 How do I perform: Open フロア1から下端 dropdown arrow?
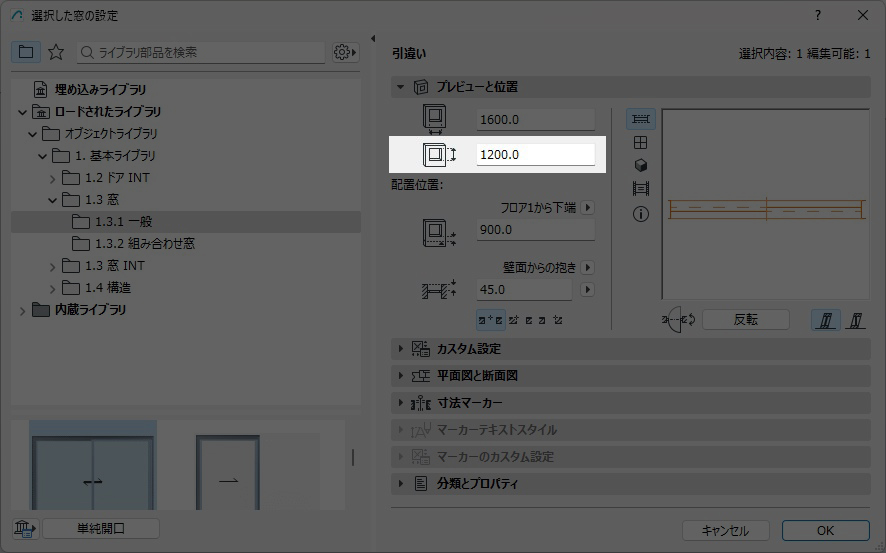(x=588, y=208)
